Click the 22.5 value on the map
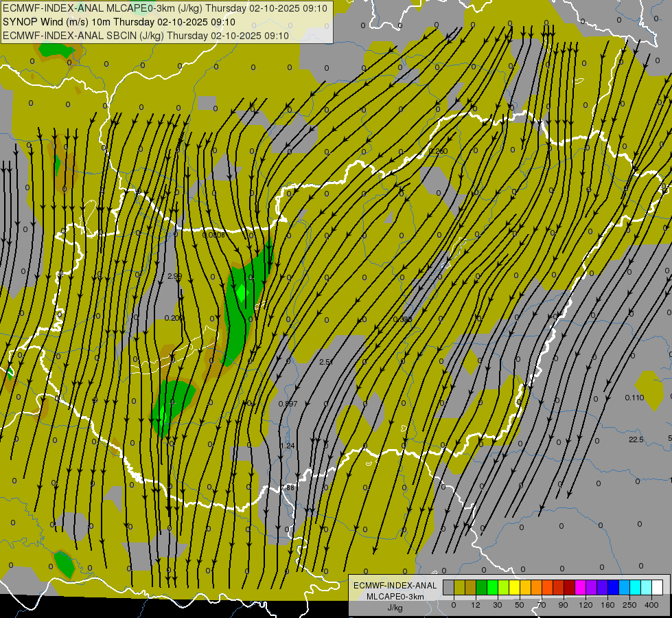Viewport: 672px width, 618px height. (x=636, y=439)
